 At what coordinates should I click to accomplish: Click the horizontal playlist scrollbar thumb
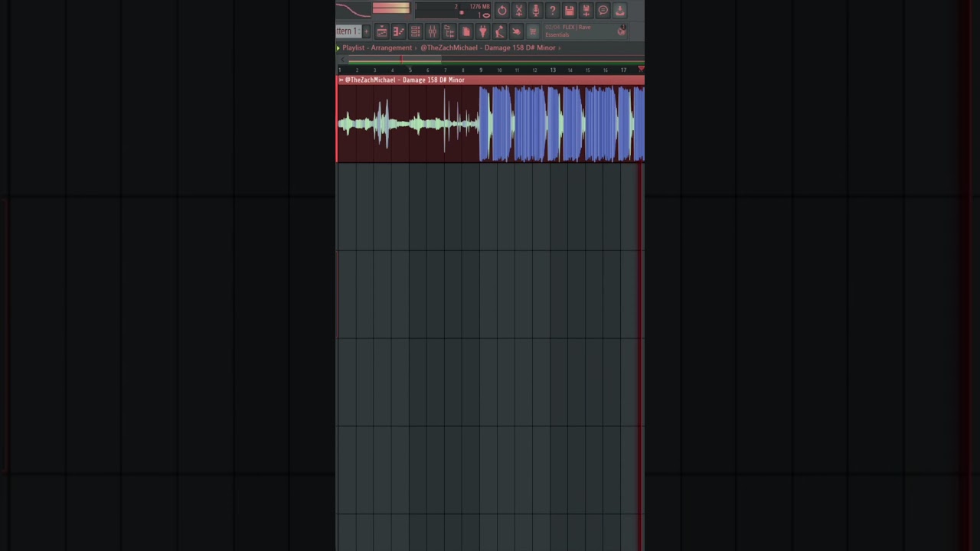coord(394,60)
